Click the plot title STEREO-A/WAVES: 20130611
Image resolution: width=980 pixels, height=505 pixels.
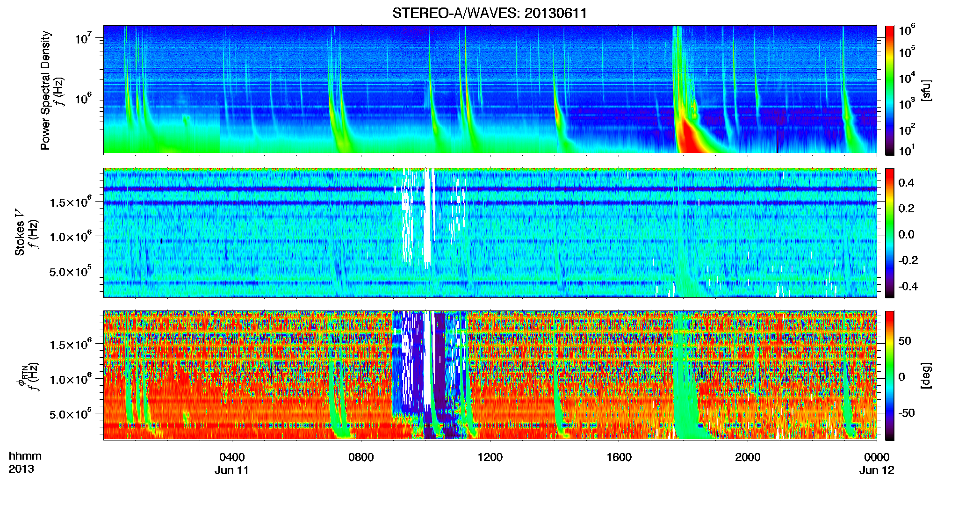(490, 13)
